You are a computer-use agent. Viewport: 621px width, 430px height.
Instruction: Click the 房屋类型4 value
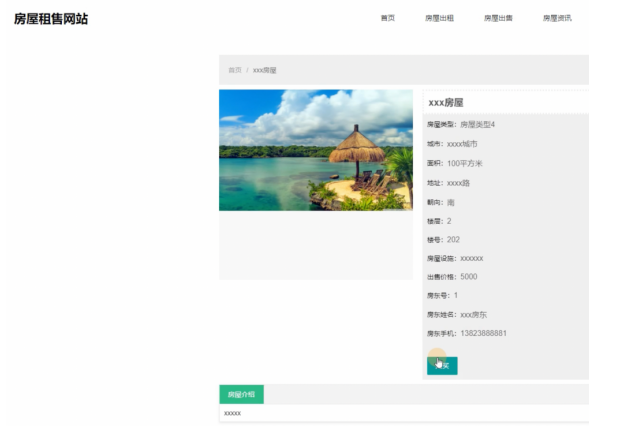point(478,125)
